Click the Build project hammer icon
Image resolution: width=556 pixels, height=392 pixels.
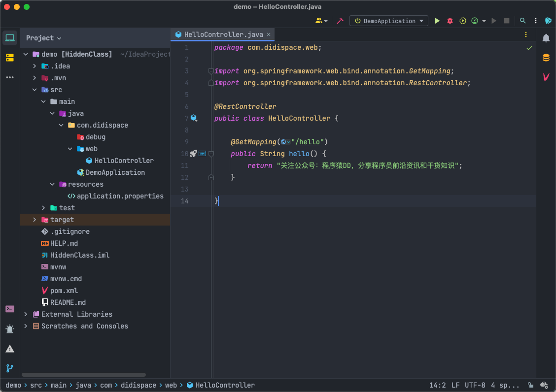(340, 21)
